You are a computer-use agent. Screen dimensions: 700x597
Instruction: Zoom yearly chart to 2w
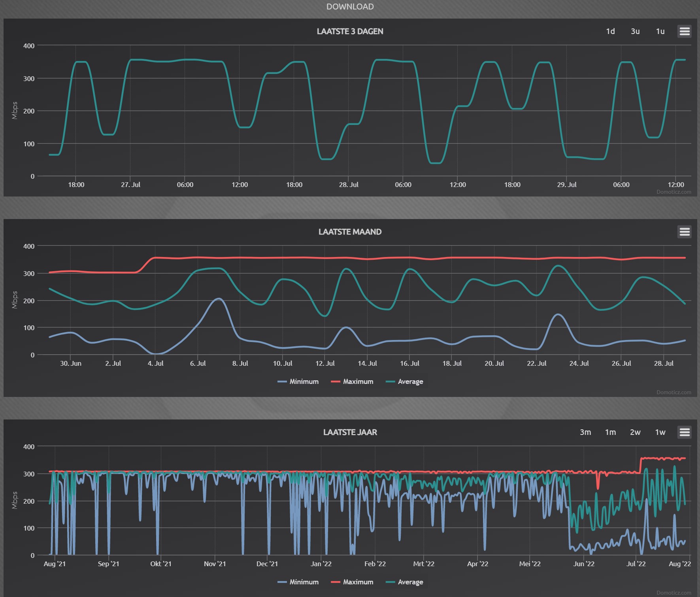tap(635, 432)
